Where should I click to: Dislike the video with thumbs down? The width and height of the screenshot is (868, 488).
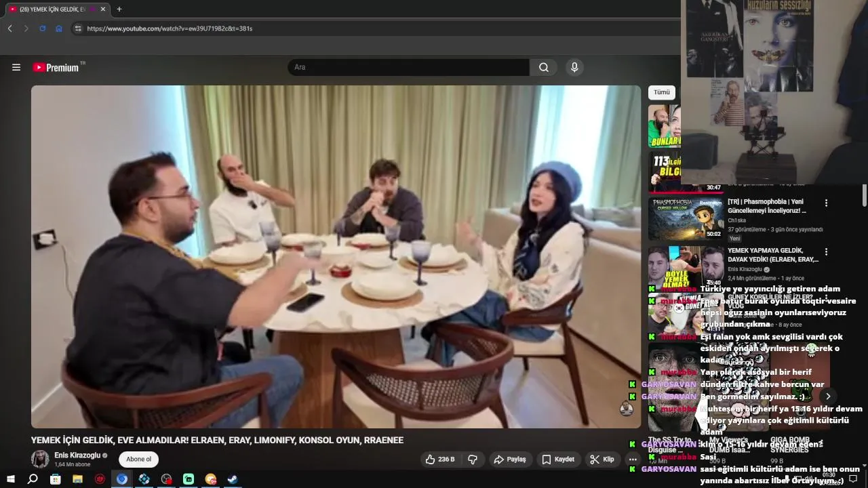click(473, 459)
